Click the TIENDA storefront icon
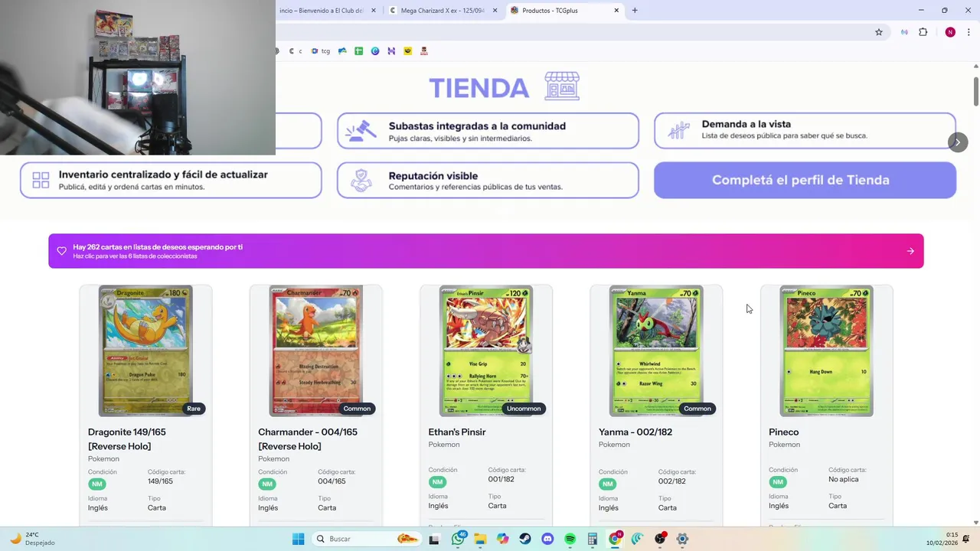The height and width of the screenshot is (551, 980). pos(562,86)
